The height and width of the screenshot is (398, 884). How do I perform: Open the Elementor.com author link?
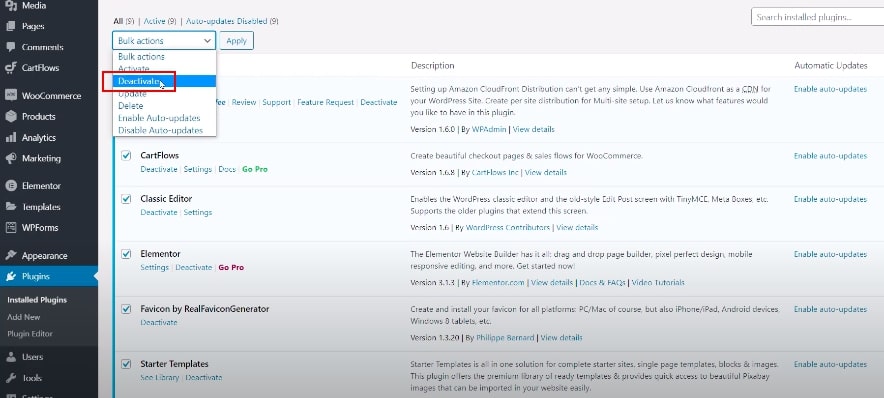(498, 282)
